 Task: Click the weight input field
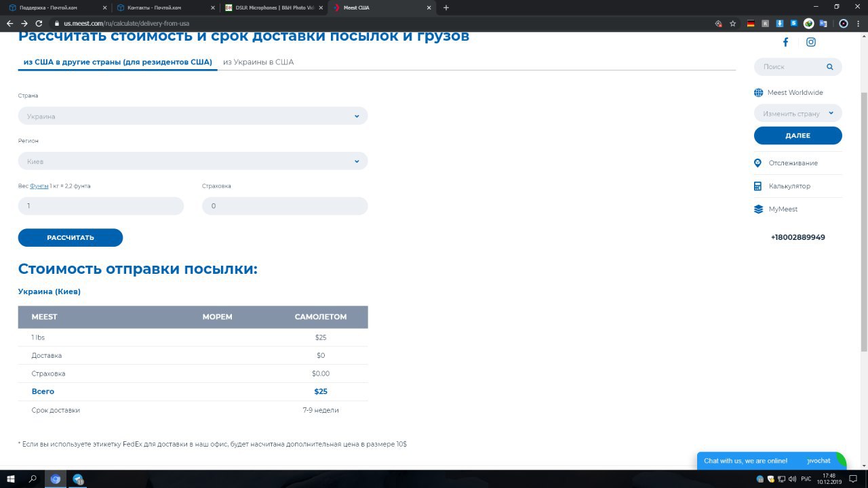(101, 206)
